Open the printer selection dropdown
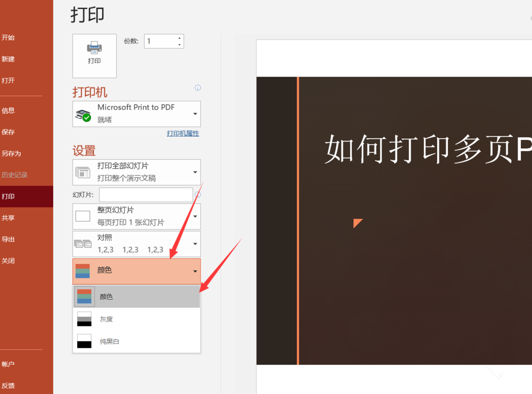Screen dimensions: 532x394 196,113
